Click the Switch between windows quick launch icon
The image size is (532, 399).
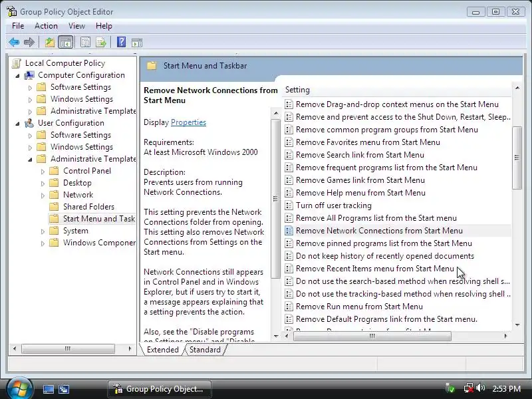pyautogui.click(x=63, y=389)
